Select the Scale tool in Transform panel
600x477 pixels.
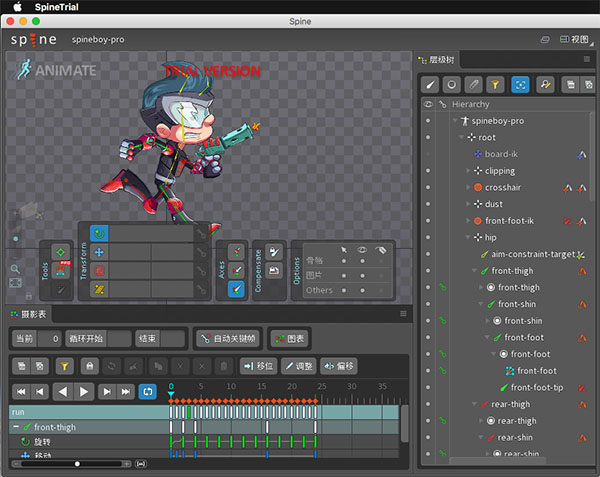[x=99, y=271]
